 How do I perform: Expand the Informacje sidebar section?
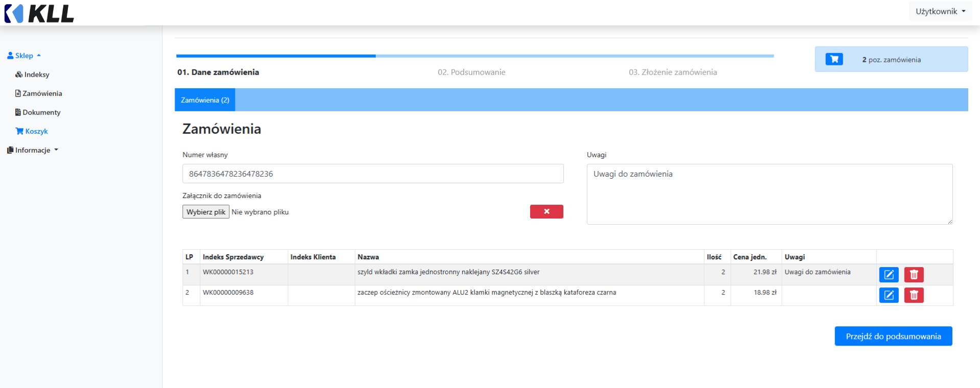pos(33,150)
